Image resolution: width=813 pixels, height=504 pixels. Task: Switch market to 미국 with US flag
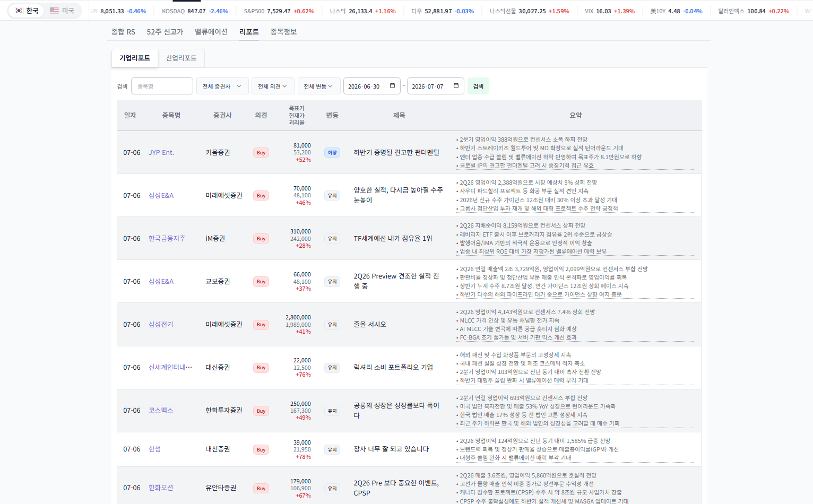62,11
